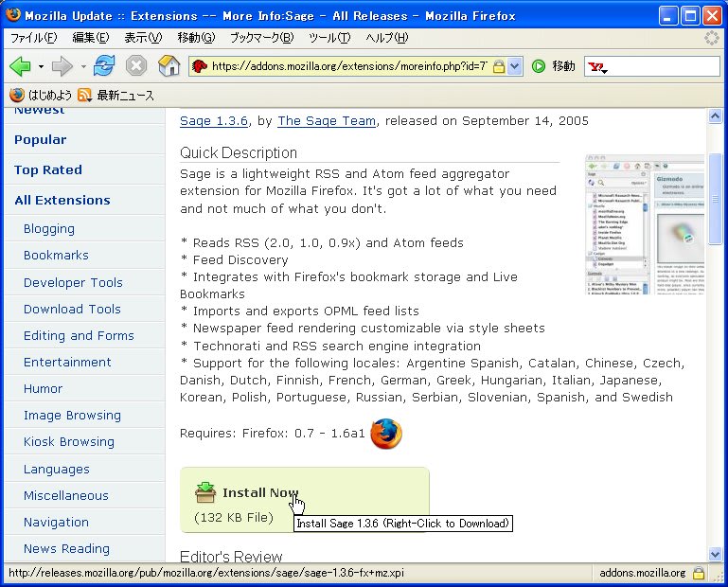Select the Editing and Forms category
This screenshot has width=728, height=587.
pos(79,336)
